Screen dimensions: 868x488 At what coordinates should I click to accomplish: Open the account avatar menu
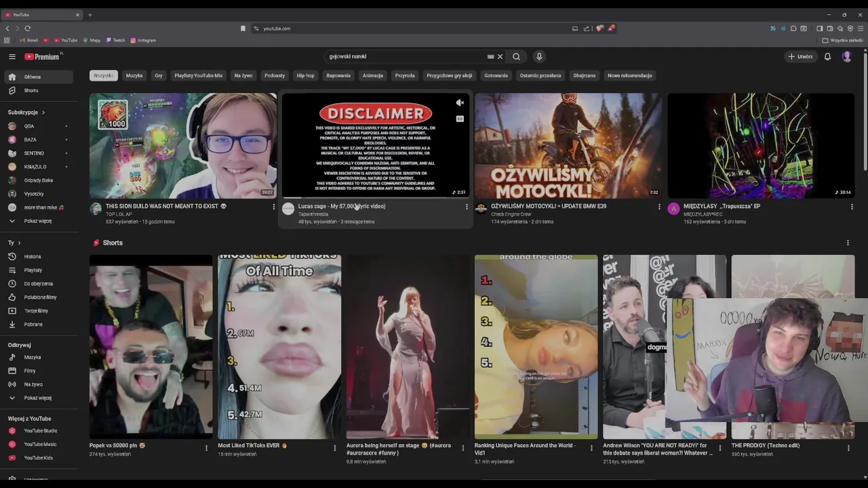tap(846, 57)
